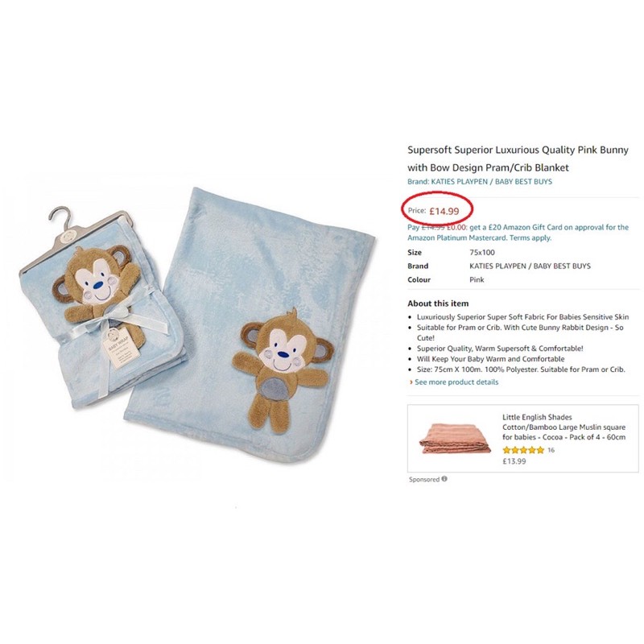Click the 16 reviews count

click(551, 450)
